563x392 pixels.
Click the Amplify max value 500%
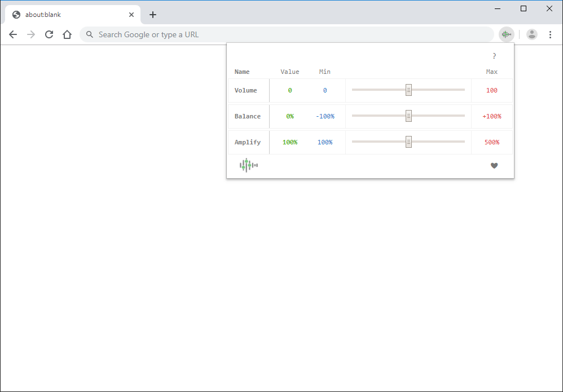point(492,142)
